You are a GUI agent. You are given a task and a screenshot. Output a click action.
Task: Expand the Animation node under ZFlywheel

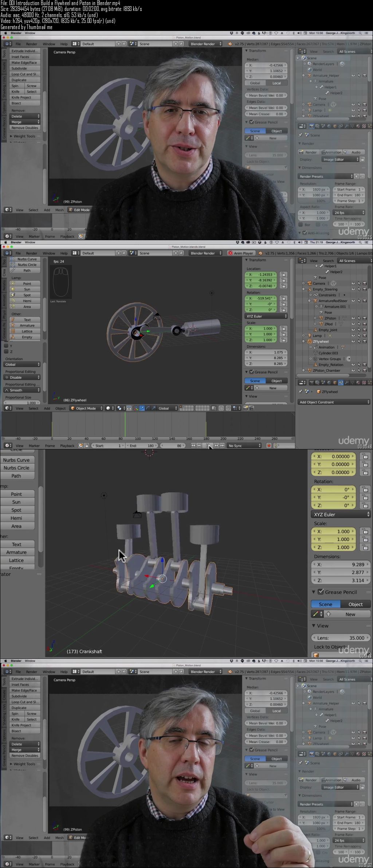(310, 347)
